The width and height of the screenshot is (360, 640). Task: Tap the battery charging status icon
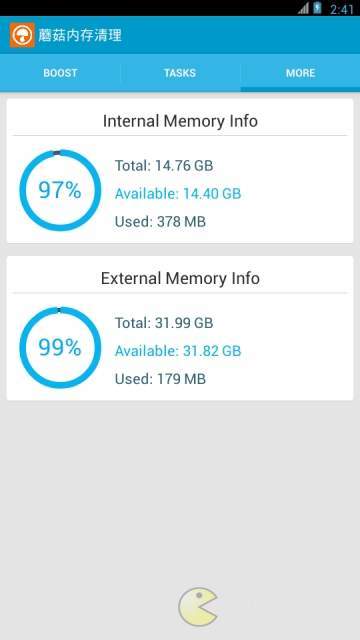(318, 8)
